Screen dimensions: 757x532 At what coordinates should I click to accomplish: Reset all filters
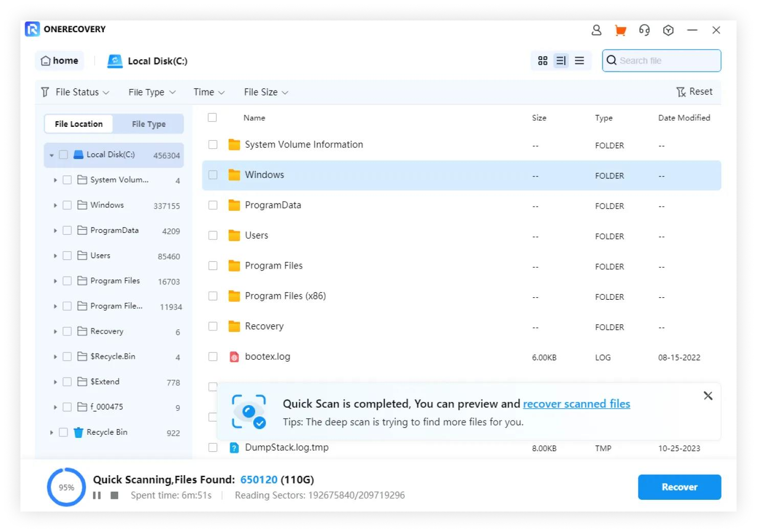[694, 92]
